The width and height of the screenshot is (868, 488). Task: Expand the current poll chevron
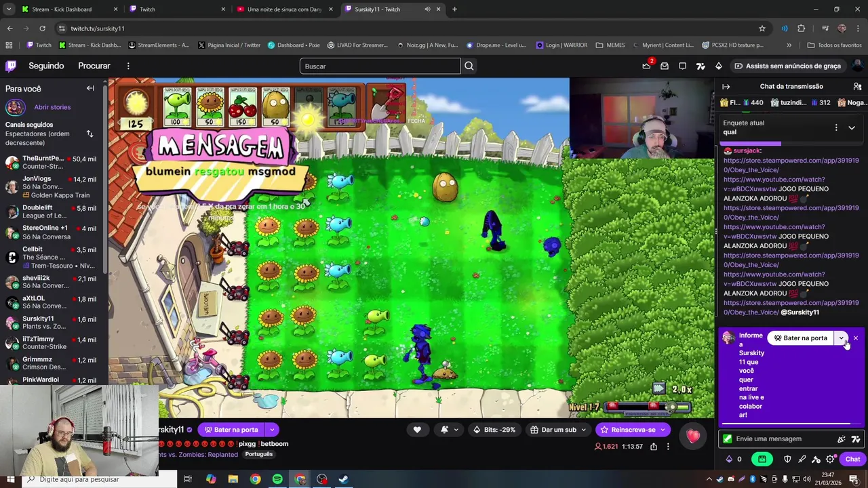tap(852, 127)
